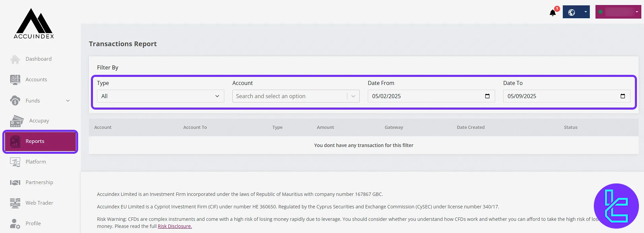Click the Accupay card icon
Image resolution: width=644 pixels, height=233 pixels.
pos(17,121)
